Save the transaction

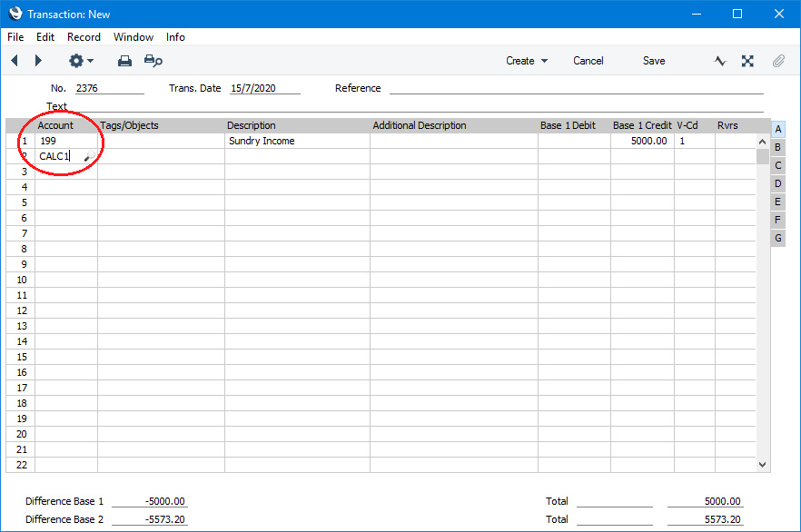coord(653,61)
